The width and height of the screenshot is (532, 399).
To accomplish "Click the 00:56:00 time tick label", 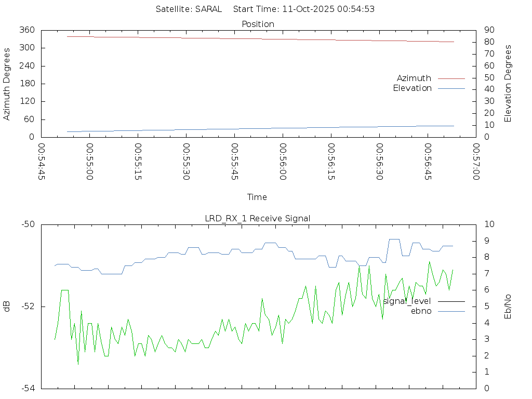I will (283, 162).
